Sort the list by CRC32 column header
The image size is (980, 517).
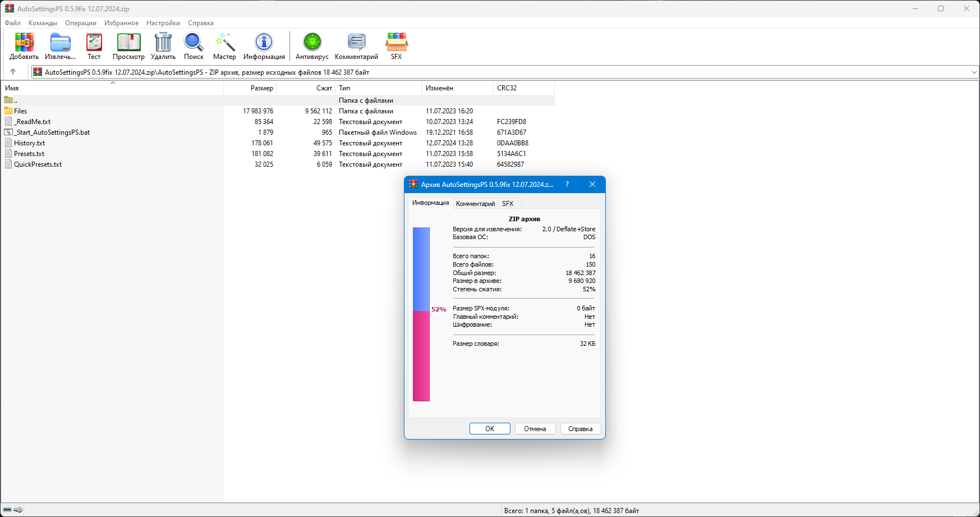click(x=524, y=88)
